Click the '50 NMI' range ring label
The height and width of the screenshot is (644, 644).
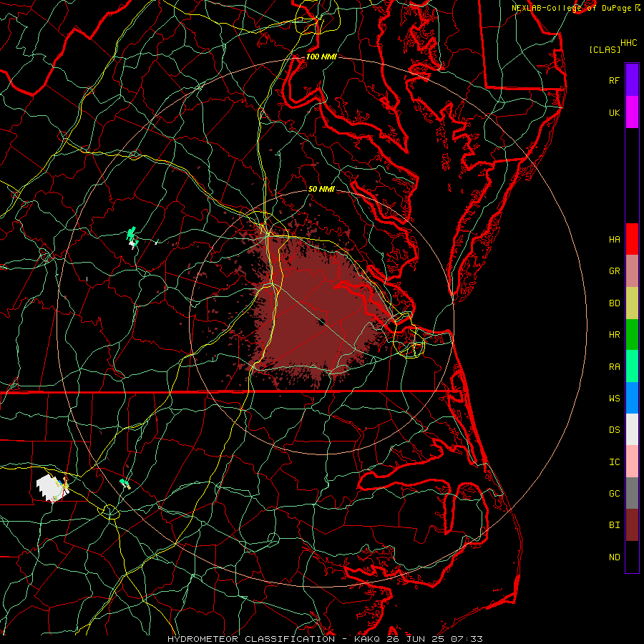click(x=321, y=189)
